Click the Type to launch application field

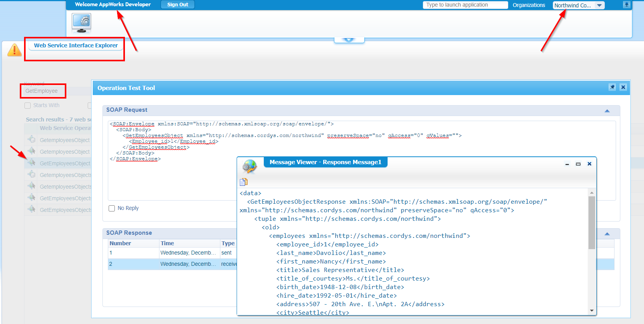[x=465, y=5]
